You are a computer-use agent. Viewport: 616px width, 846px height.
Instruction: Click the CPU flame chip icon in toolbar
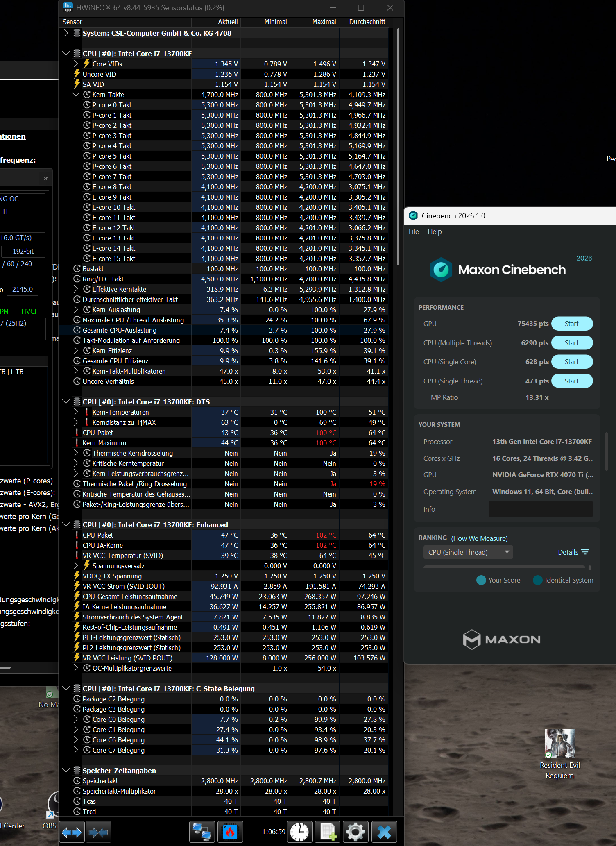pos(230,832)
